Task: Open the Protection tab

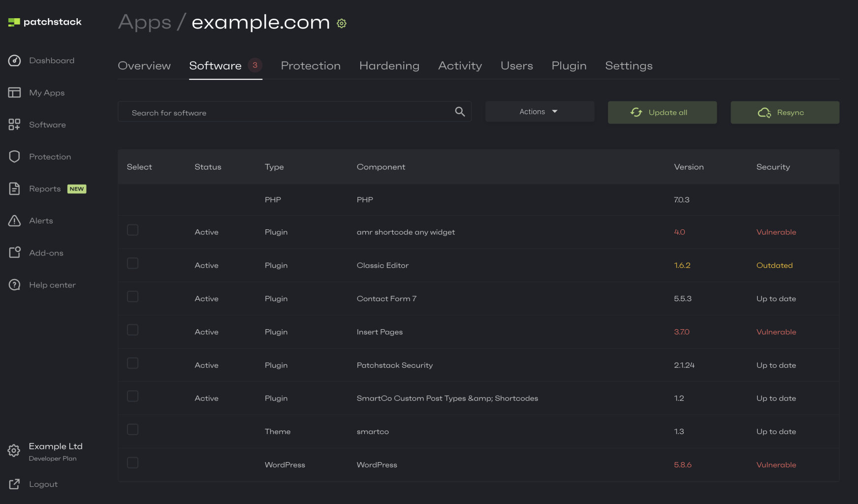Action: click(x=311, y=66)
